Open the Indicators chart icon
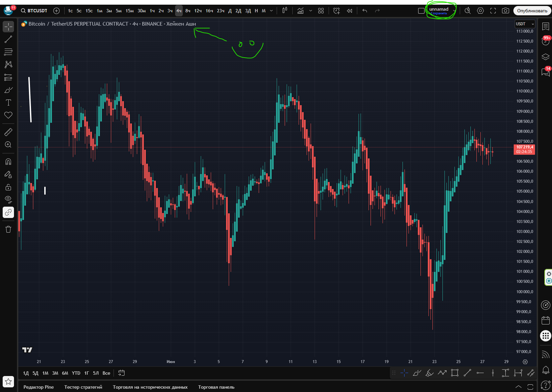 pos(300,11)
